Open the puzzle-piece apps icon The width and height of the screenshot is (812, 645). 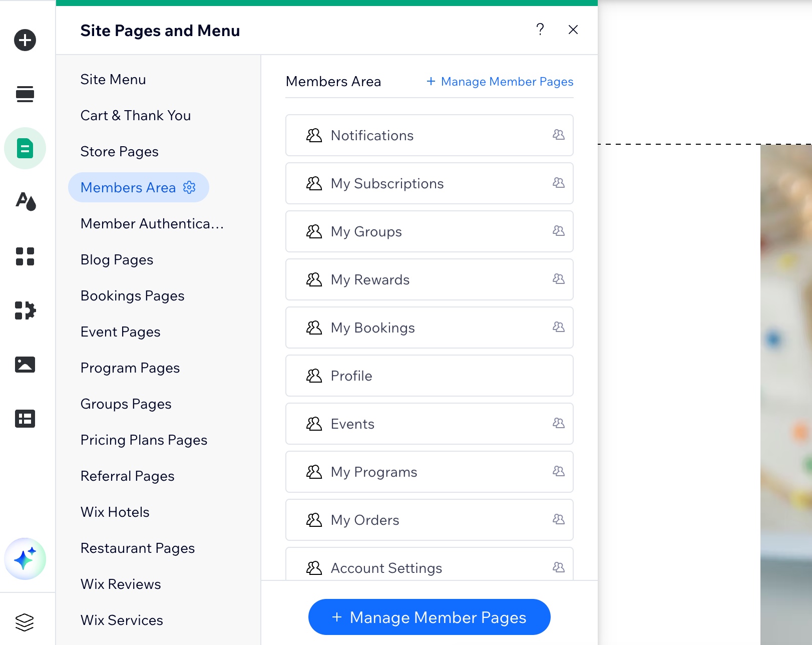coord(25,310)
